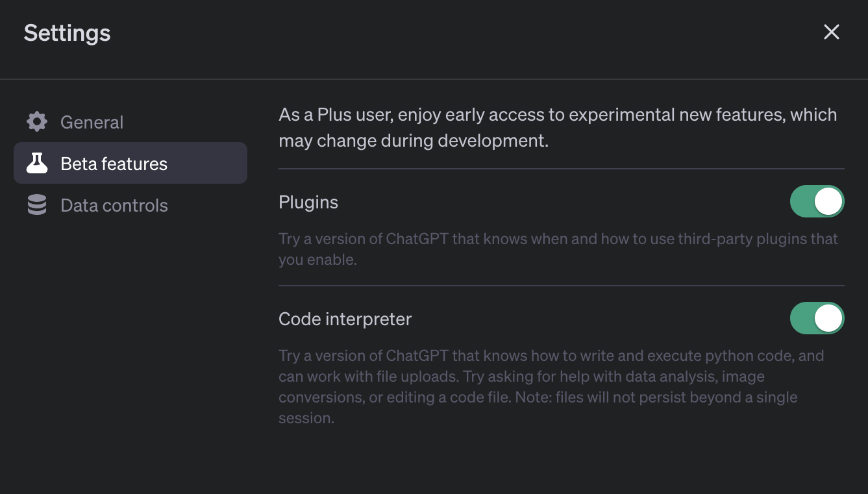
Task: Click the settings cog in the sidebar
Action: coord(37,121)
